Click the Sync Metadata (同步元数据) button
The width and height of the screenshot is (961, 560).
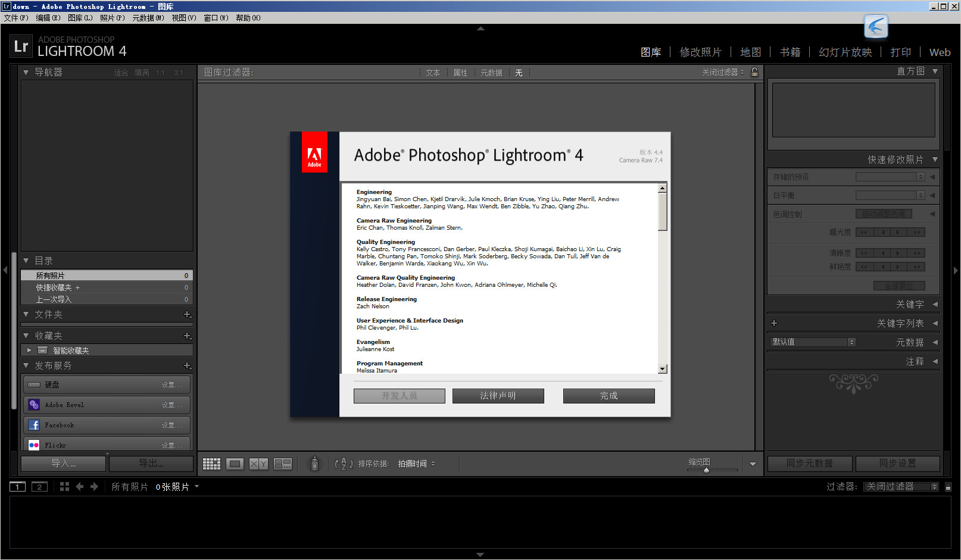coord(810,464)
